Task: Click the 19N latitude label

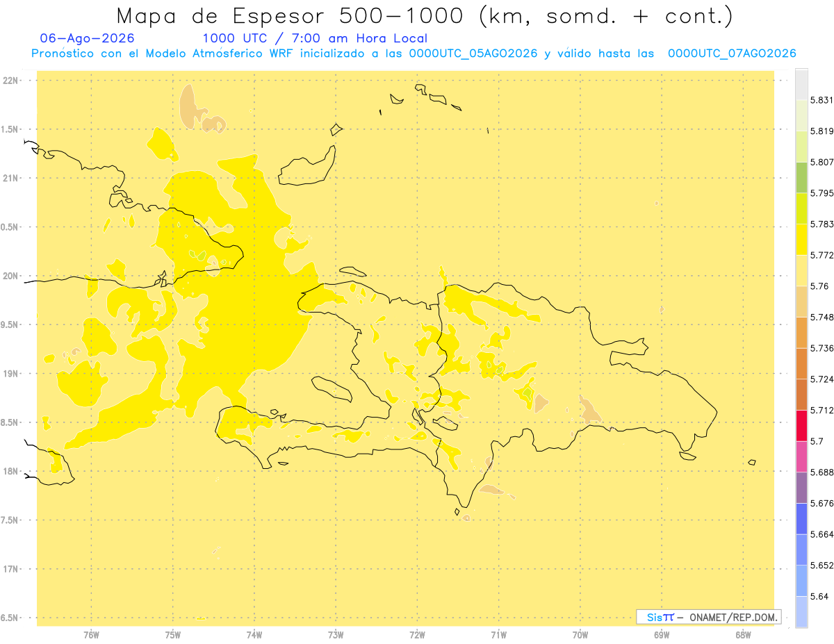Action: (10, 374)
